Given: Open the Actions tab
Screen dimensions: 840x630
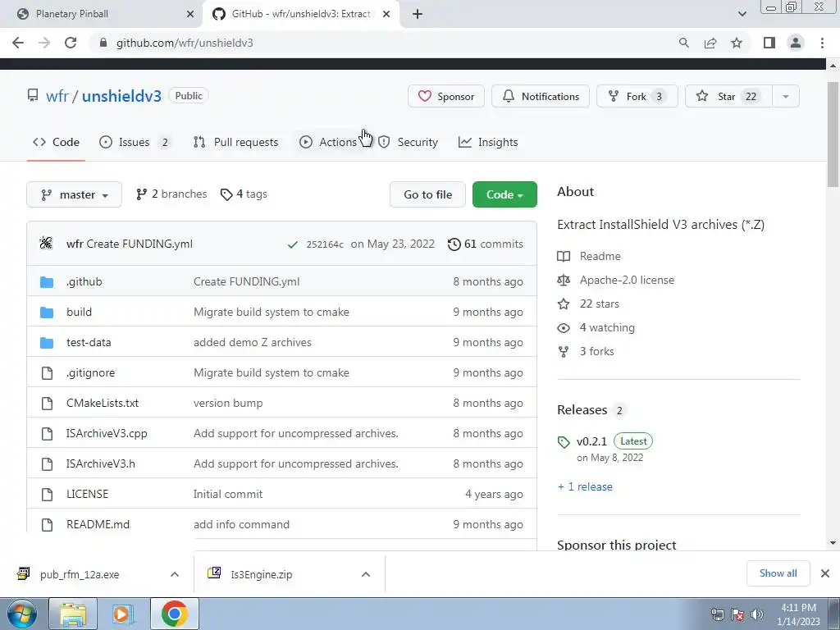Looking at the screenshot, I should point(328,142).
